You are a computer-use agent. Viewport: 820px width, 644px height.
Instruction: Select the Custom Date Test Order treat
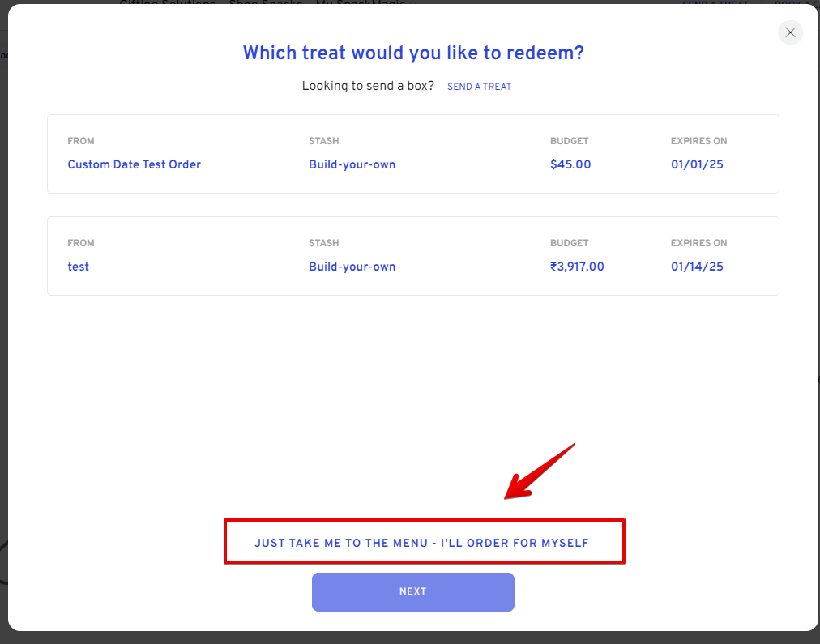point(134,164)
